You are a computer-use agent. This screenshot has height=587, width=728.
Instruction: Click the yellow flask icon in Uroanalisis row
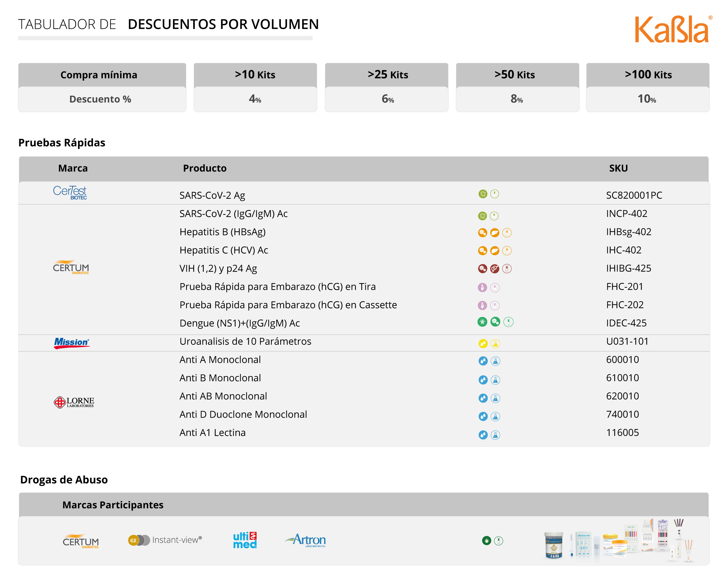point(495,344)
